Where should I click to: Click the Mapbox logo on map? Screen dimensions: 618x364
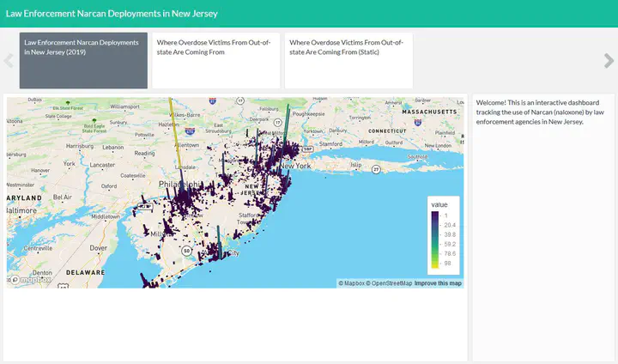(29, 279)
